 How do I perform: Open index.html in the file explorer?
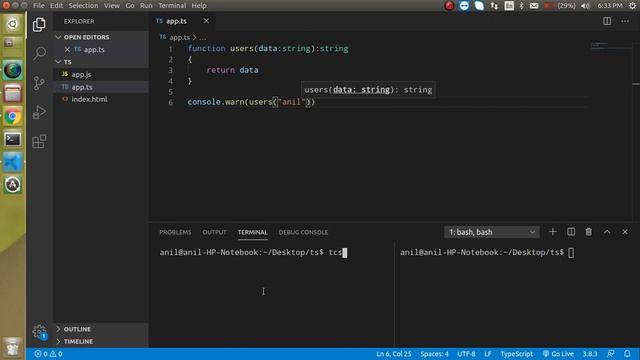click(100, 99)
